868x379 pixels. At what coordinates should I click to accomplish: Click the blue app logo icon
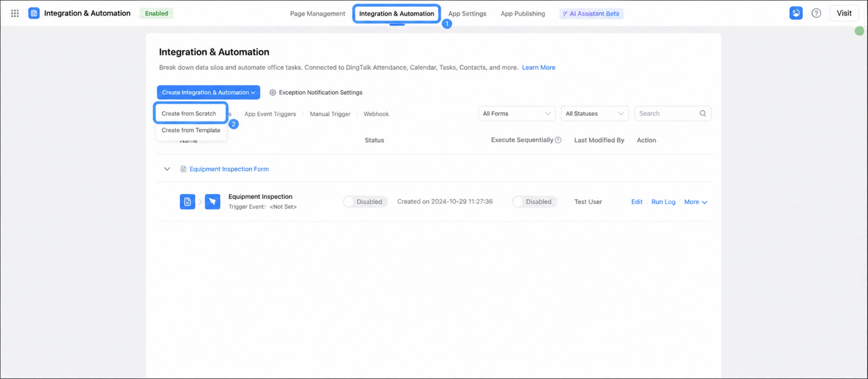click(x=34, y=13)
